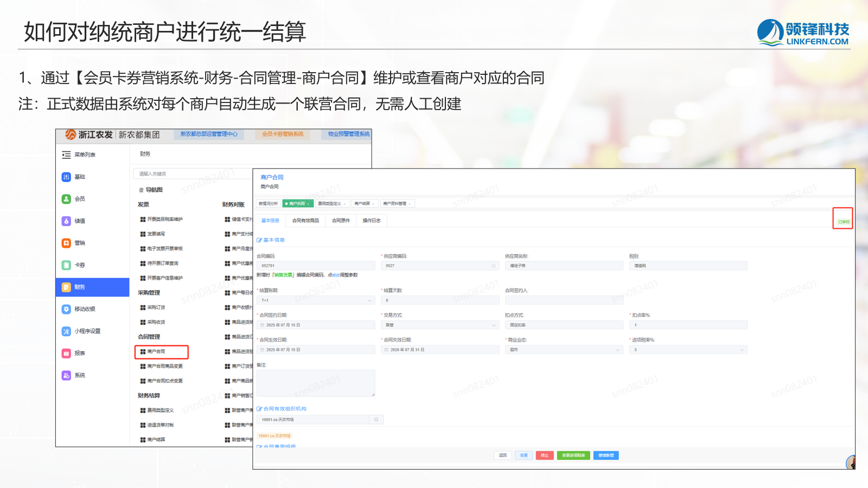This screenshot has height=488, width=868.
Task: Click the 备注 text area
Action: pos(316,383)
